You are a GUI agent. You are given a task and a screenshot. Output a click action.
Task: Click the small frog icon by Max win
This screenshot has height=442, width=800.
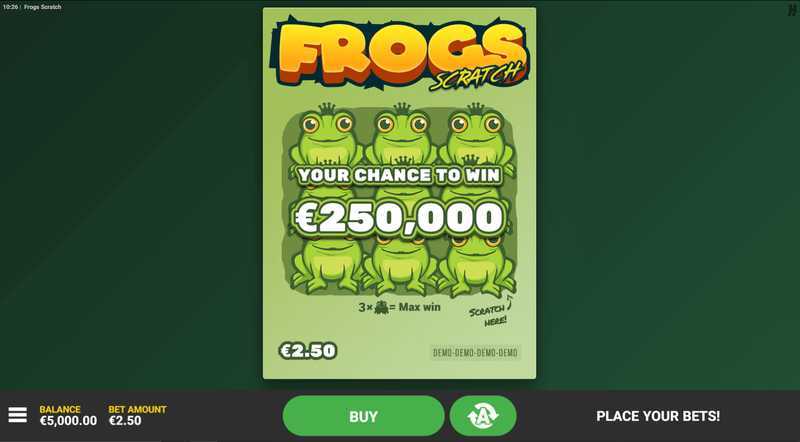click(381, 307)
